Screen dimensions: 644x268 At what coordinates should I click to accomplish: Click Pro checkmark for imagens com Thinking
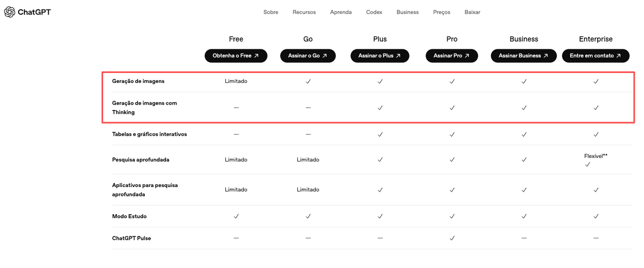[x=452, y=108]
